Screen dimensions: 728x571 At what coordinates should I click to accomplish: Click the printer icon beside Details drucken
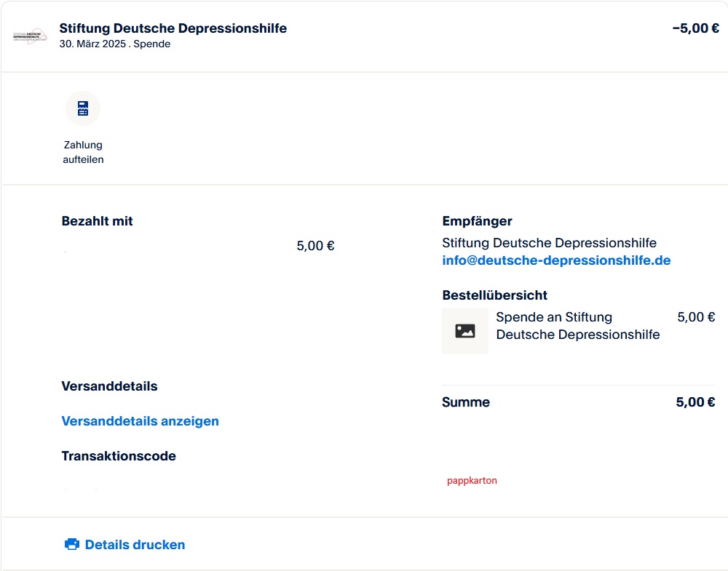tap(71, 544)
